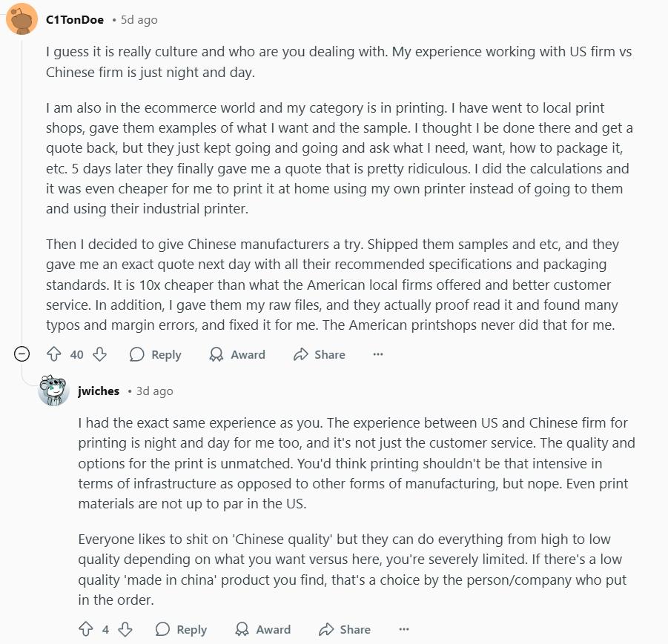The height and width of the screenshot is (644, 668).
Task: Click the '5d ago' timestamp
Action: coord(139,20)
